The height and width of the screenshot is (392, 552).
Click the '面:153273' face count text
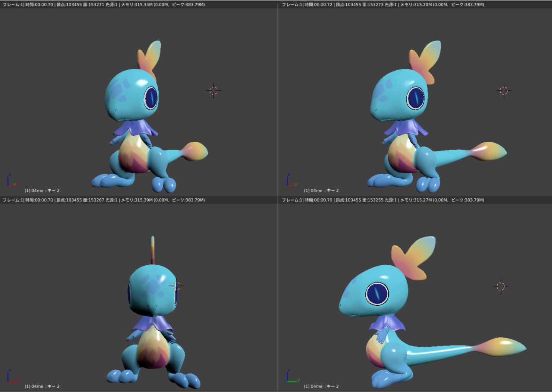click(x=373, y=4)
